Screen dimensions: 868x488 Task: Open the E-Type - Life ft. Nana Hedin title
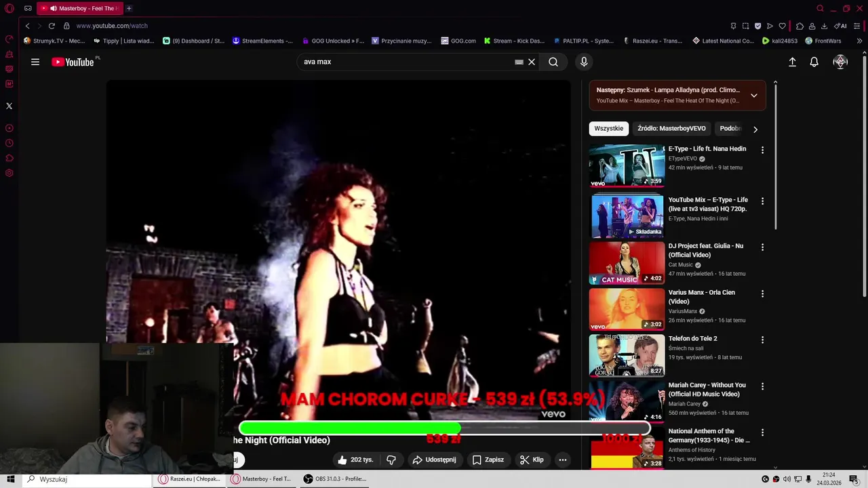(707, 149)
